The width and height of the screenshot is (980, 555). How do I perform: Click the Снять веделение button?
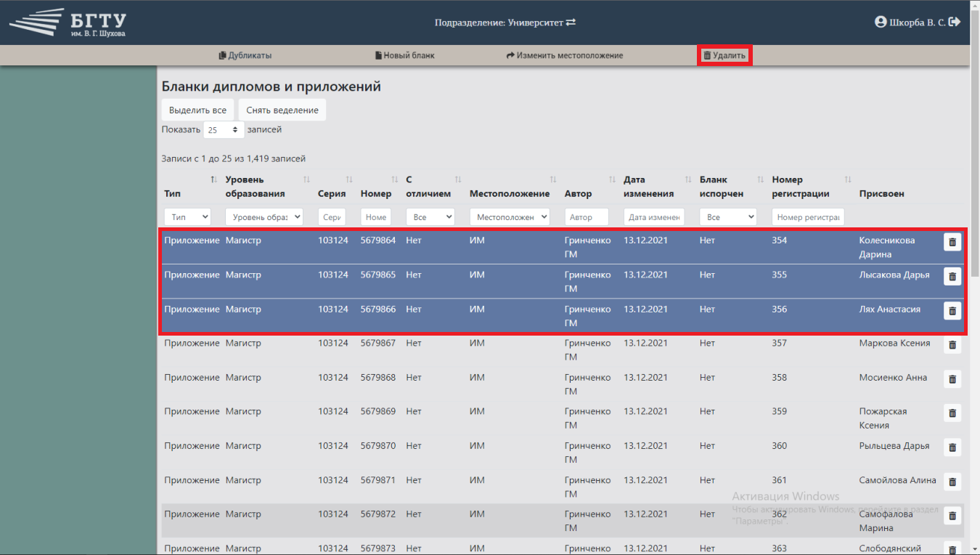point(282,110)
